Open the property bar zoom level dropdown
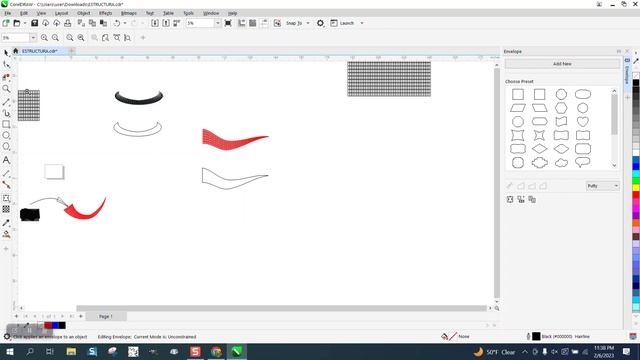Viewport: 640px width, 360px height. 33,38
